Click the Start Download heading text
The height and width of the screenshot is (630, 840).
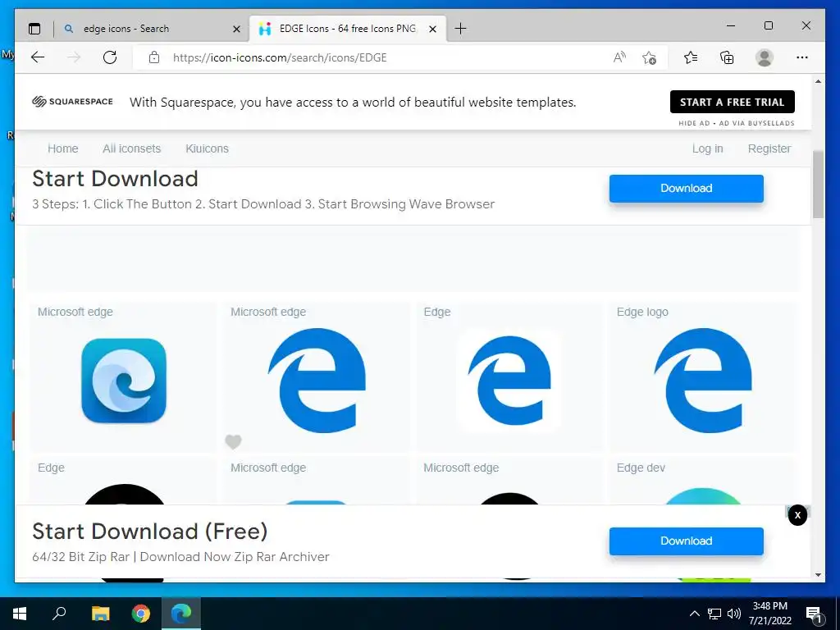point(115,179)
